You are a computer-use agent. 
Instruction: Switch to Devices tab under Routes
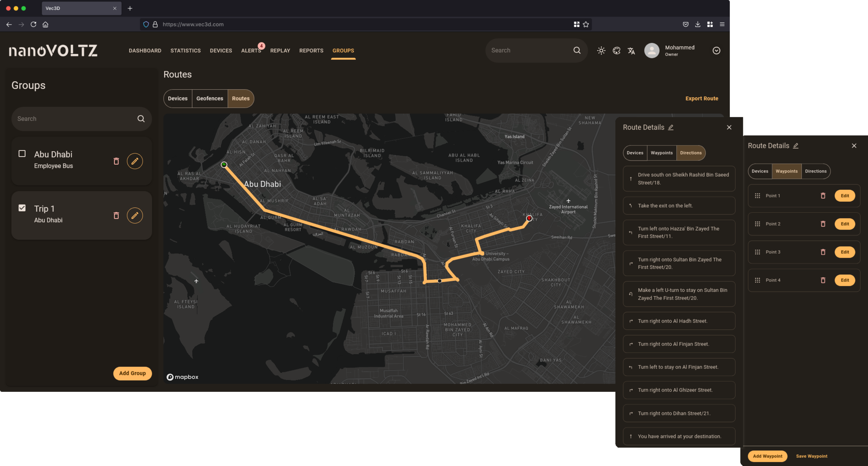coord(178,98)
